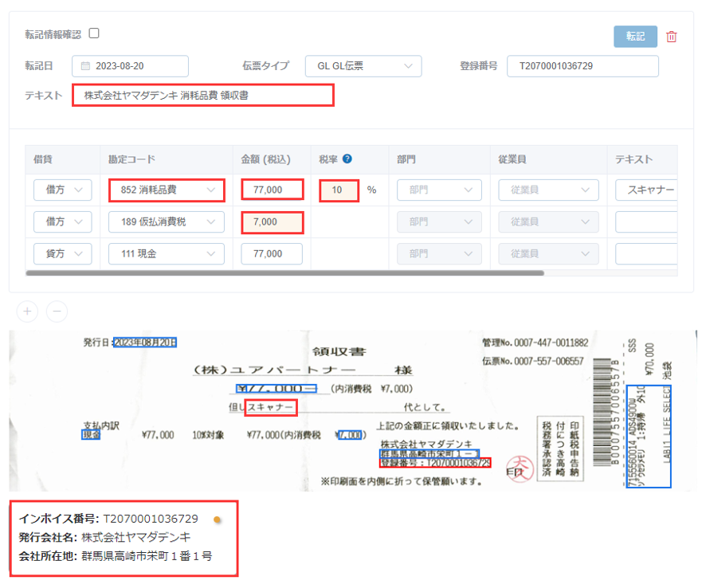Viewport: 702px width, 588px height.
Task: Click the receipt scan image
Action: tap(353, 410)
